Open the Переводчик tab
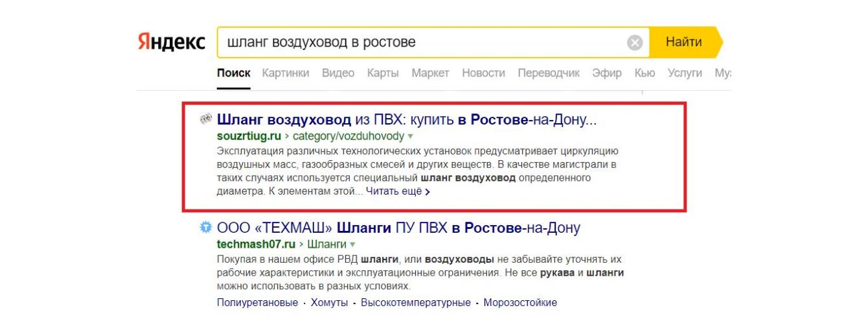Image resolution: width=868 pixels, height=334 pixels. point(549,73)
